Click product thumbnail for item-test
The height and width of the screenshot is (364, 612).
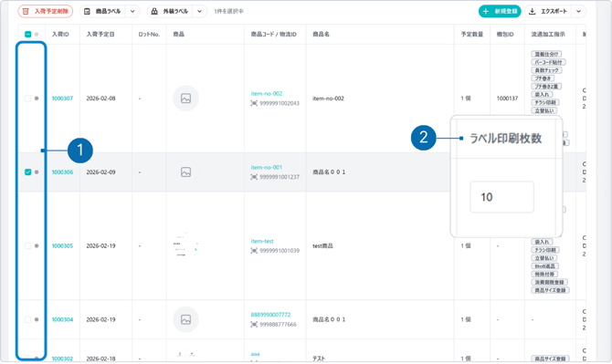point(185,245)
